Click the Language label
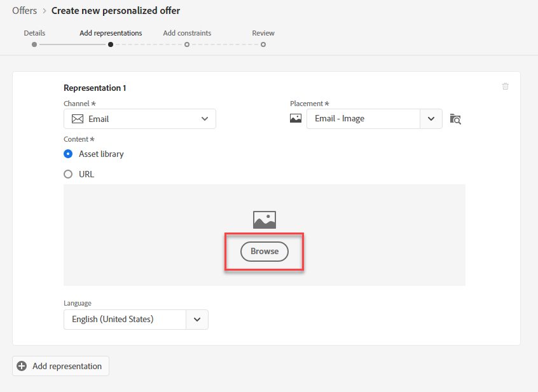This screenshot has height=392, width=538. click(x=78, y=303)
